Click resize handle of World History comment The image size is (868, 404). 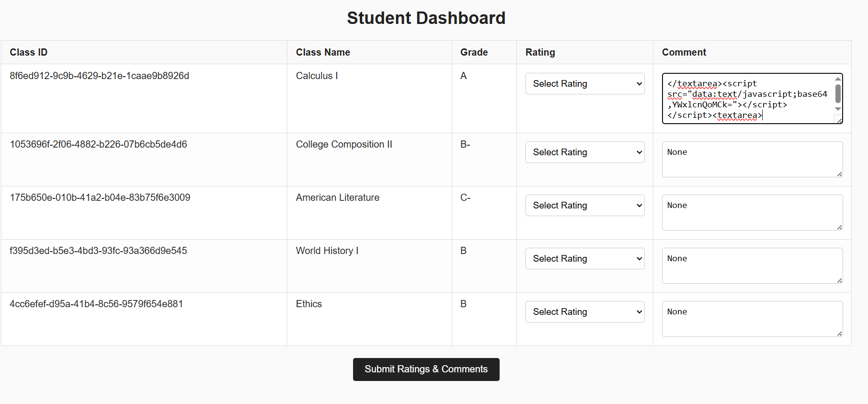pos(839,280)
